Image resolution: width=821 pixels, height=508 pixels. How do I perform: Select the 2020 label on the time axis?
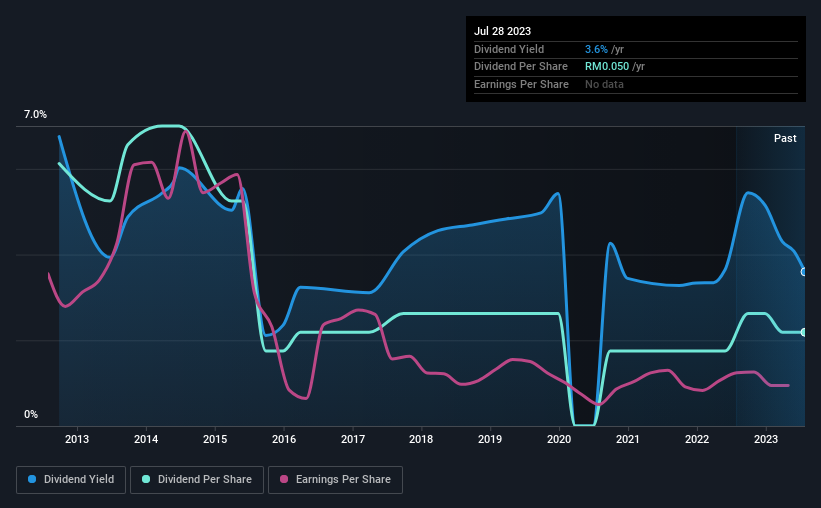pos(559,438)
